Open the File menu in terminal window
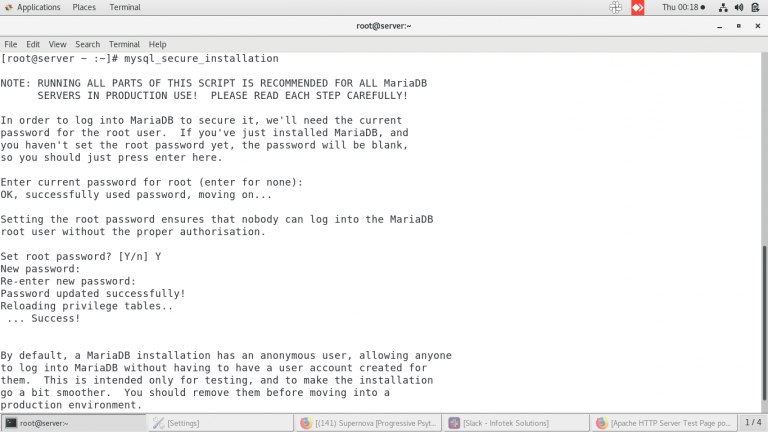The height and width of the screenshot is (432, 768). point(10,44)
